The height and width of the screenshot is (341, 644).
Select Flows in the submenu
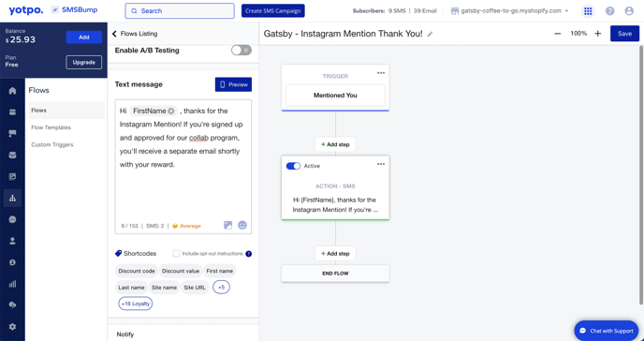tap(66, 111)
